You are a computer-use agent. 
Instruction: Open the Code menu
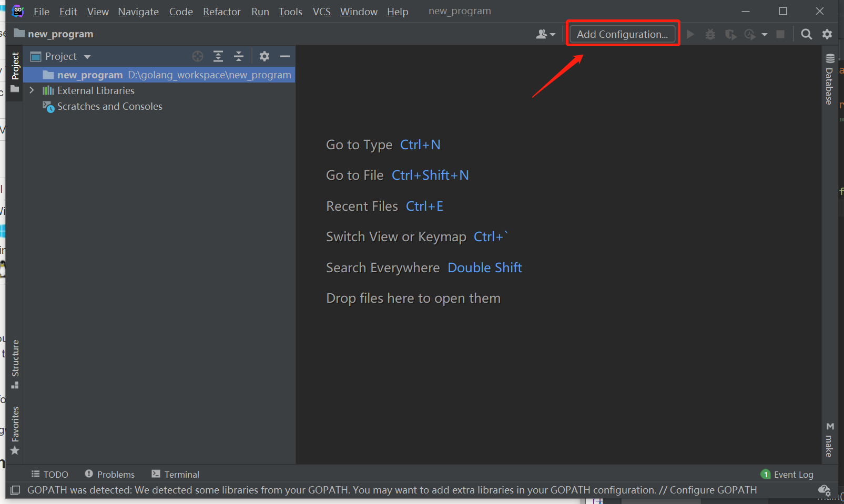[x=181, y=12]
